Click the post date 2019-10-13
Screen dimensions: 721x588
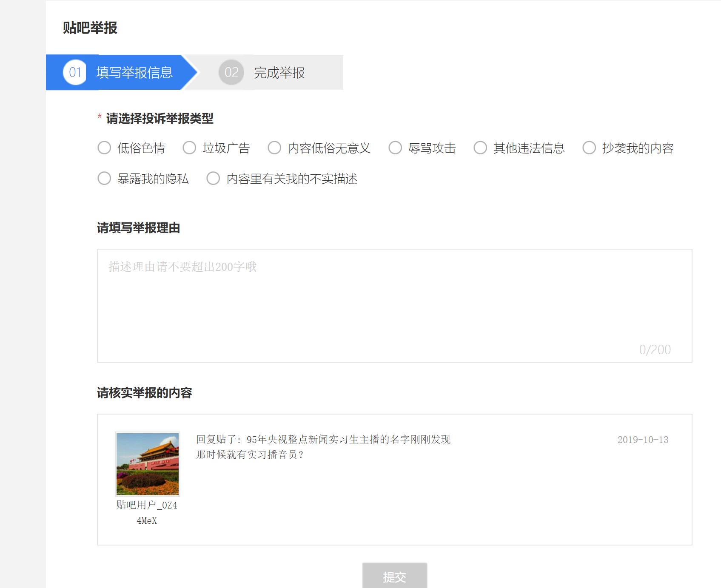[643, 440]
